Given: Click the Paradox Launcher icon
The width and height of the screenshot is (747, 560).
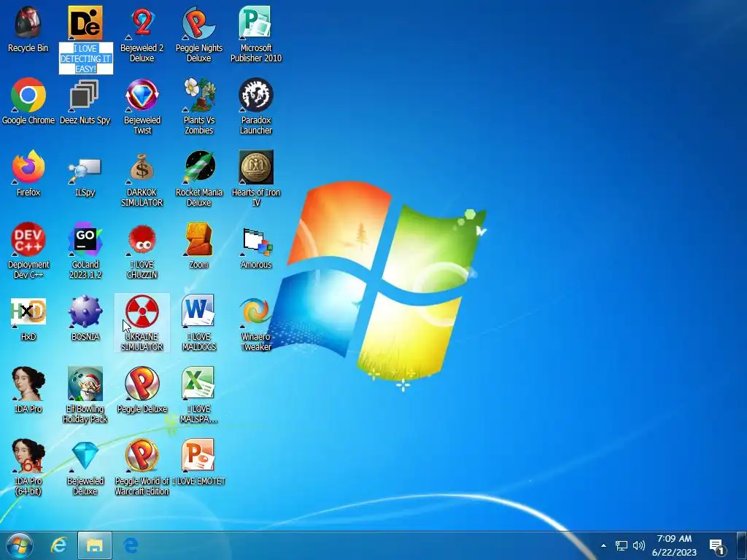Looking at the screenshot, I should coord(256,95).
